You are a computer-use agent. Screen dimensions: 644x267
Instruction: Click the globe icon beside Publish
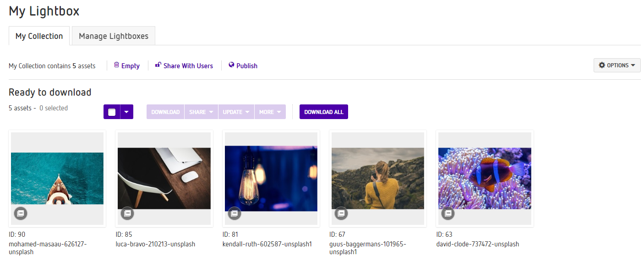pos(231,65)
